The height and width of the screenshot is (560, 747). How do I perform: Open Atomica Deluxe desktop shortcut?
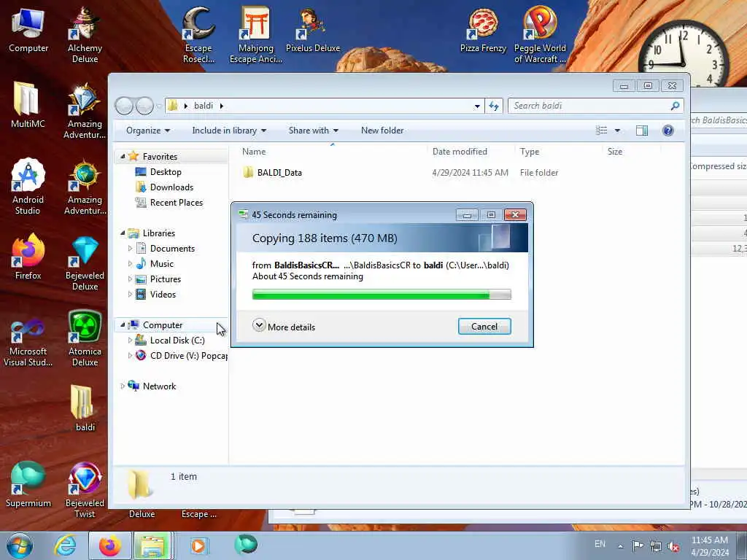coord(85,338)
